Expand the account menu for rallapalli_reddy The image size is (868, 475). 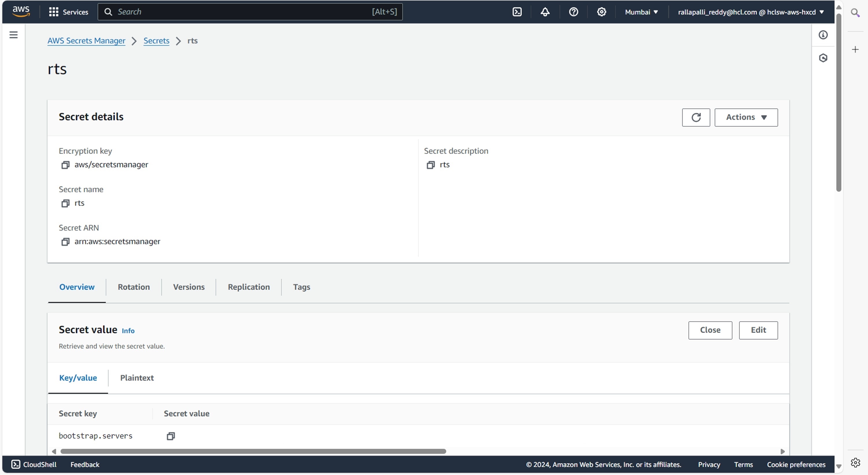click(751, 12)
